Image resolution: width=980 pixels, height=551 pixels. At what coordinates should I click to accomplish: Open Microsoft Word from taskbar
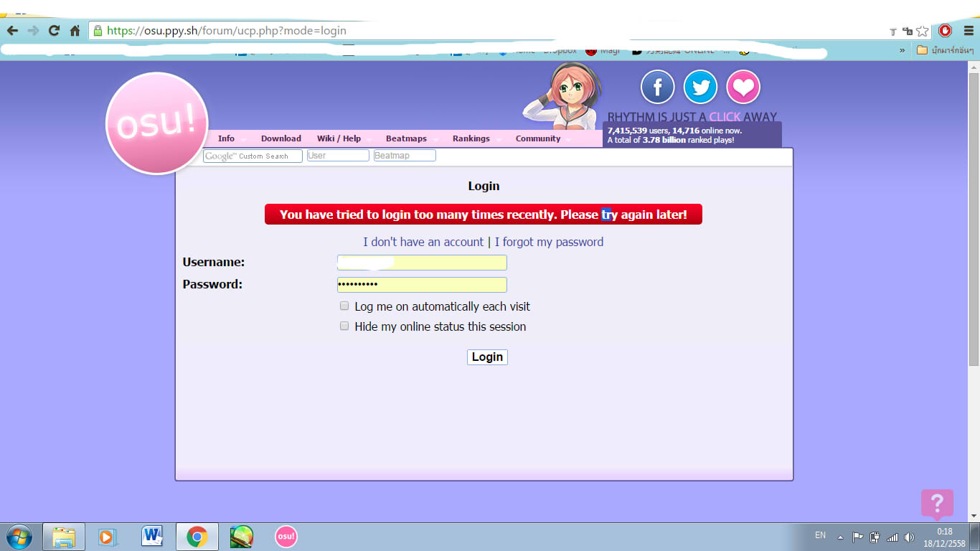[152, 535]
